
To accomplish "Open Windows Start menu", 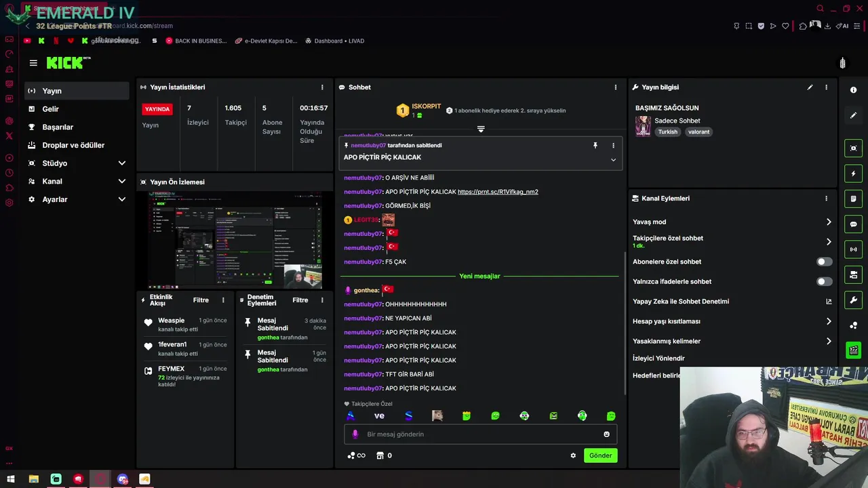I will (x=11, y=479).
